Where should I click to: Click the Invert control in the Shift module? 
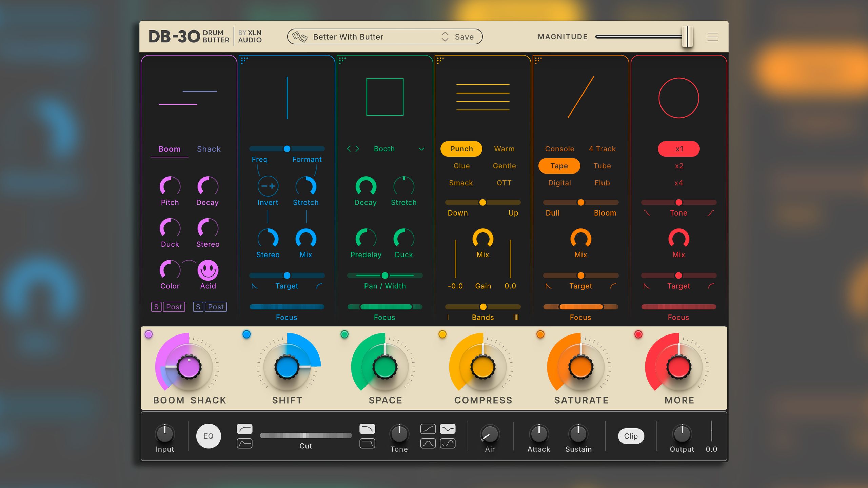tap(268, 186)
